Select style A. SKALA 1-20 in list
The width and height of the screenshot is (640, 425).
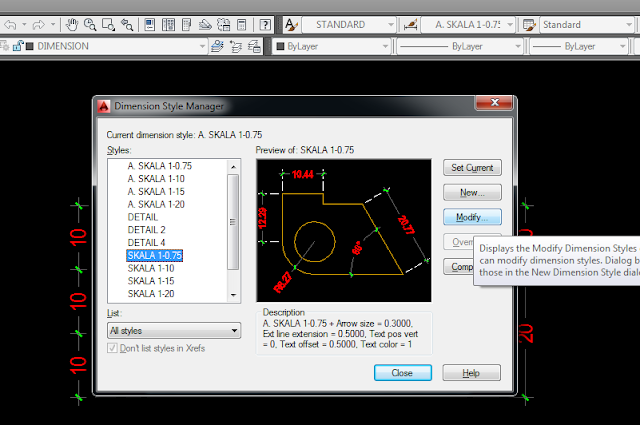coord(156,204)
